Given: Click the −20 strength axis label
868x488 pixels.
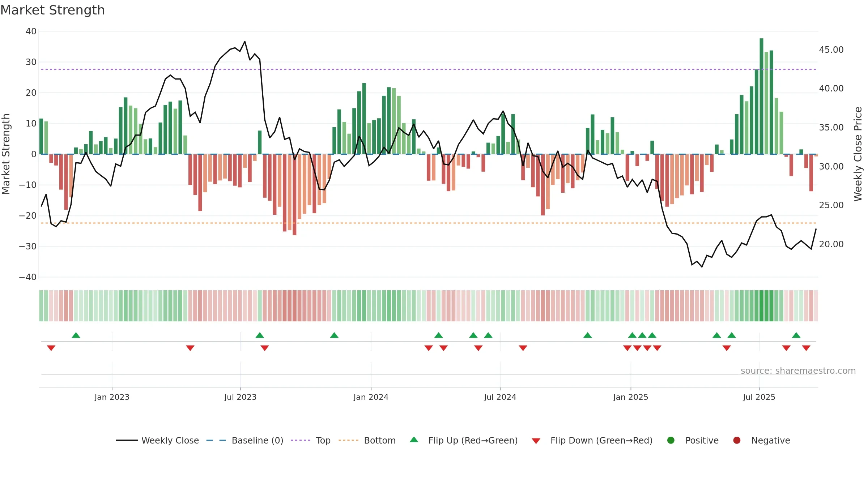Looking at the screenshot, I should (28, 215).
